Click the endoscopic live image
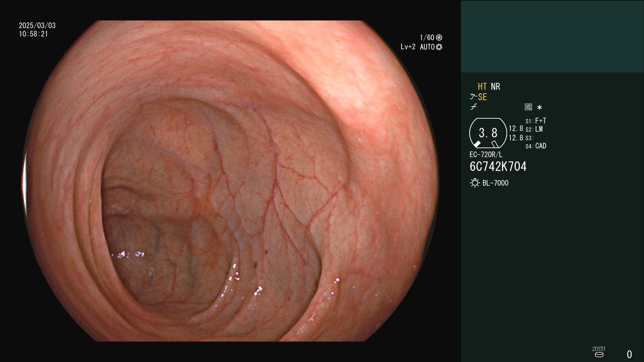The image size is (644, 362). pos(230,181)
